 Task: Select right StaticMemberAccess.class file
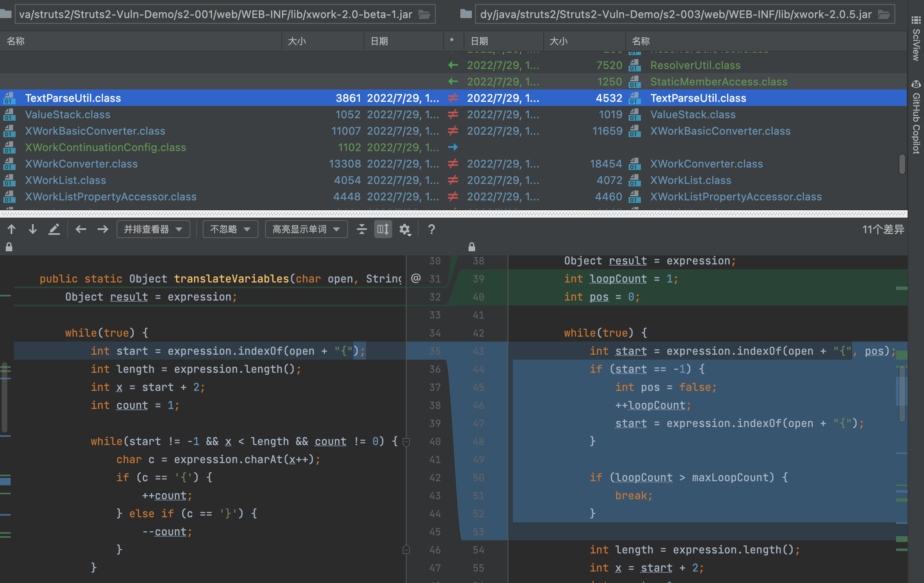coord(719,82)
